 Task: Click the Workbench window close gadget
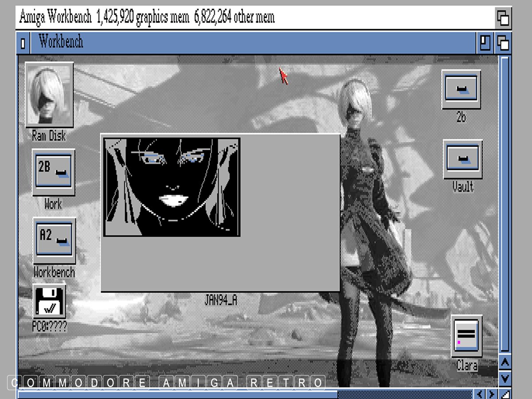point(23,43)
